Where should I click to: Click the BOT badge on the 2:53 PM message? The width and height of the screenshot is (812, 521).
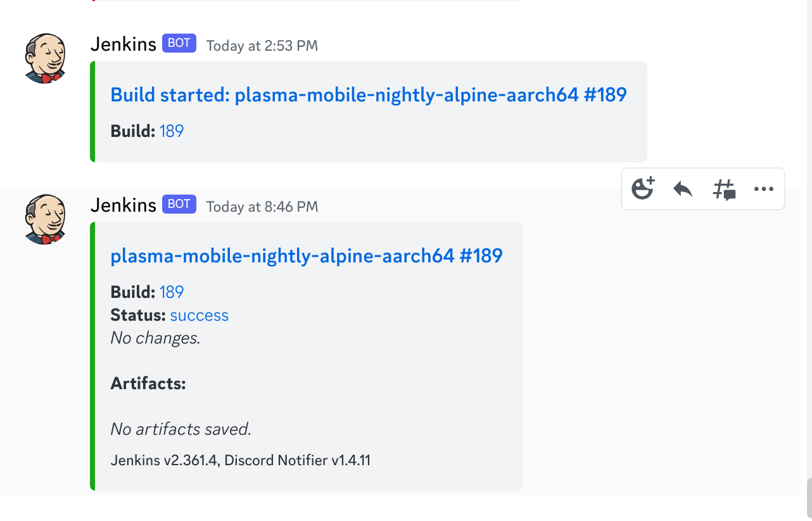tap(179, 44)
